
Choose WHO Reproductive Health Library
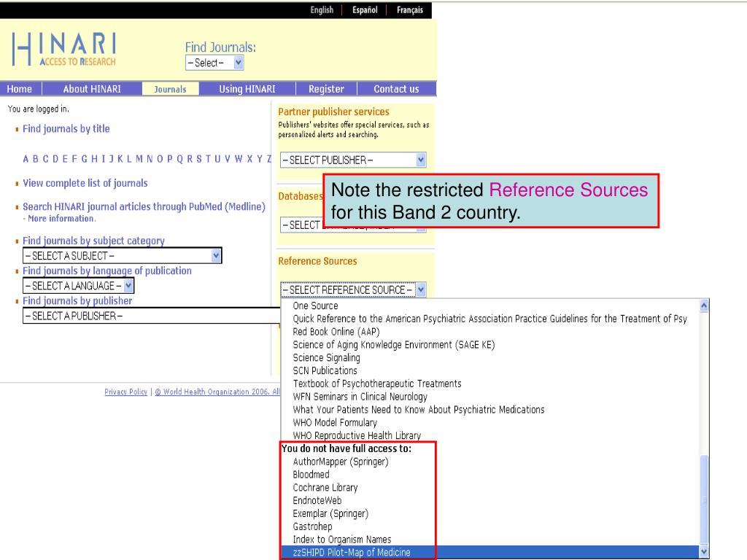click(490, 435)
